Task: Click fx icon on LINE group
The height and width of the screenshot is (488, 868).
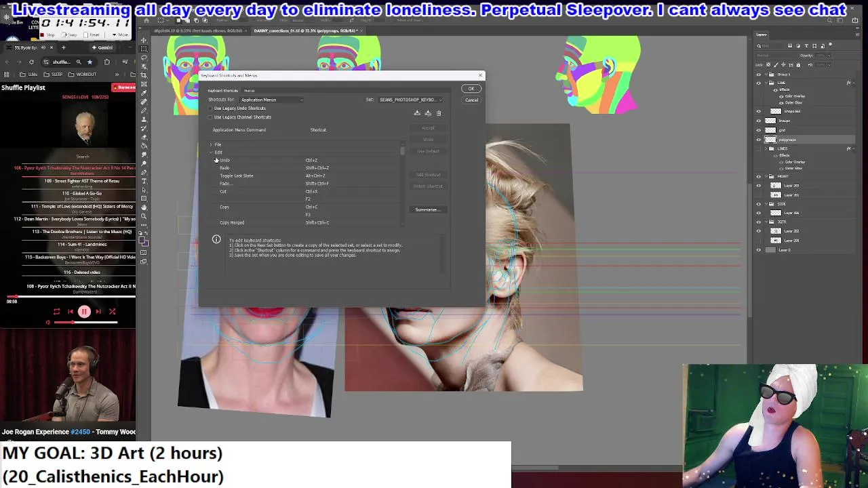Action: 848,83
